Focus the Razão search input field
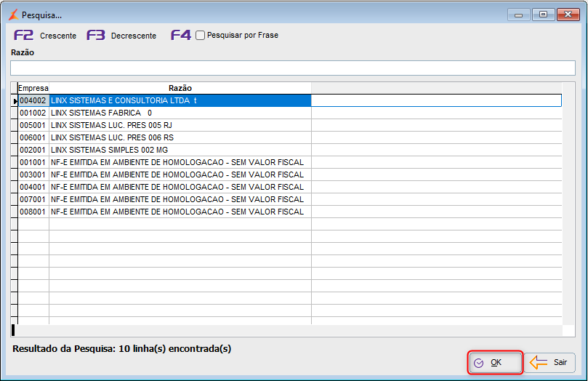588x381 pixels. coord(292,68)
